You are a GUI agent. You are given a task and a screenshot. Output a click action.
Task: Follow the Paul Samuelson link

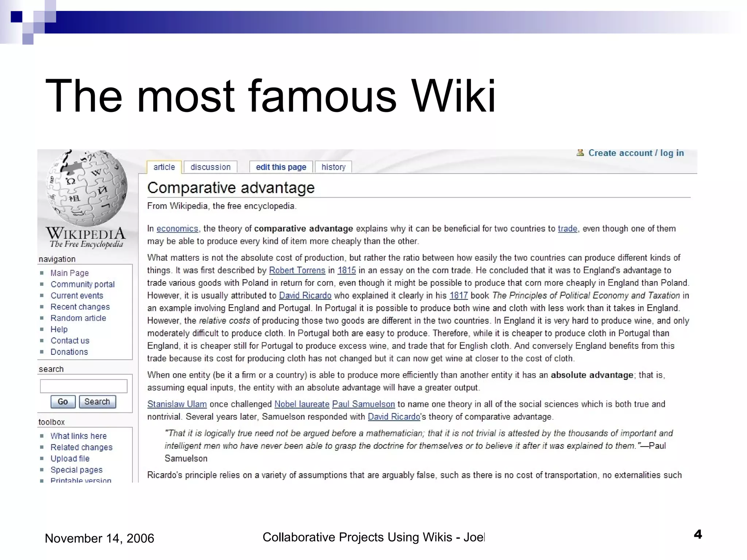[363, 404]
